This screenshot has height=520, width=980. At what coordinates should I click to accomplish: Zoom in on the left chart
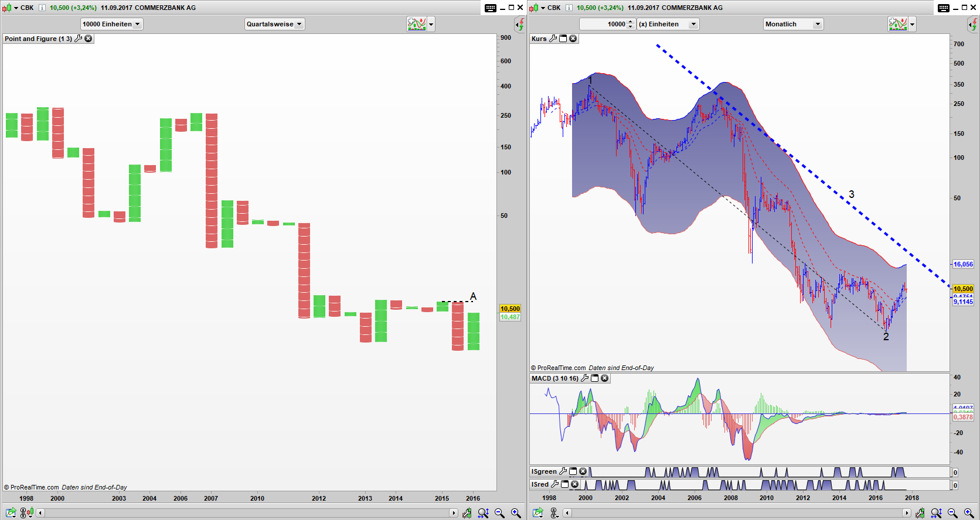click(516, 513)
